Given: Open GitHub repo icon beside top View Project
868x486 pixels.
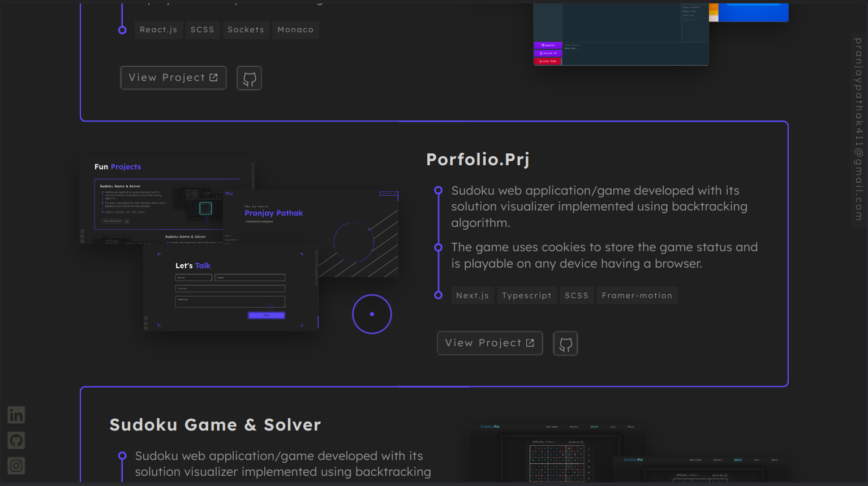Looking at the screenshot, I should click(249, 78).
